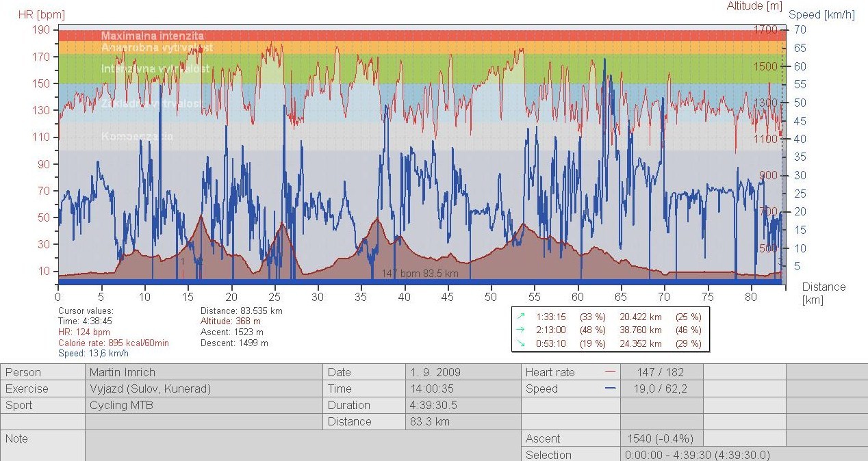This screenshot has width=868, height=461.
Task: Click the Person field Martin Imrich
Action: click(123, 373)
